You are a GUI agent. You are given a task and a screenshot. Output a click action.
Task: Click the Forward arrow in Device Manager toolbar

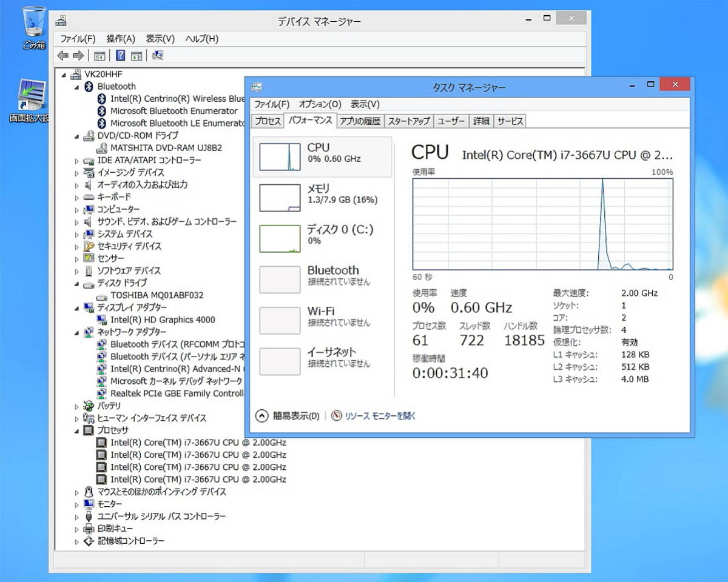78,56
